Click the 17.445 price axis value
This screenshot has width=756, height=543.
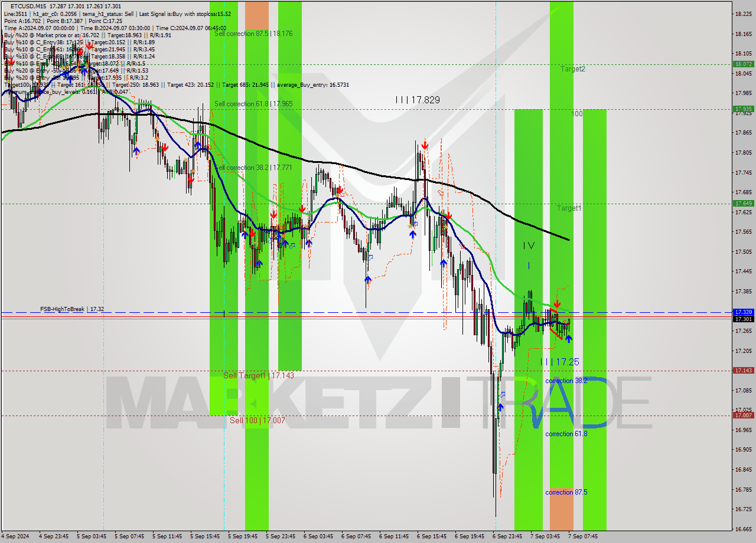(743, 271)
